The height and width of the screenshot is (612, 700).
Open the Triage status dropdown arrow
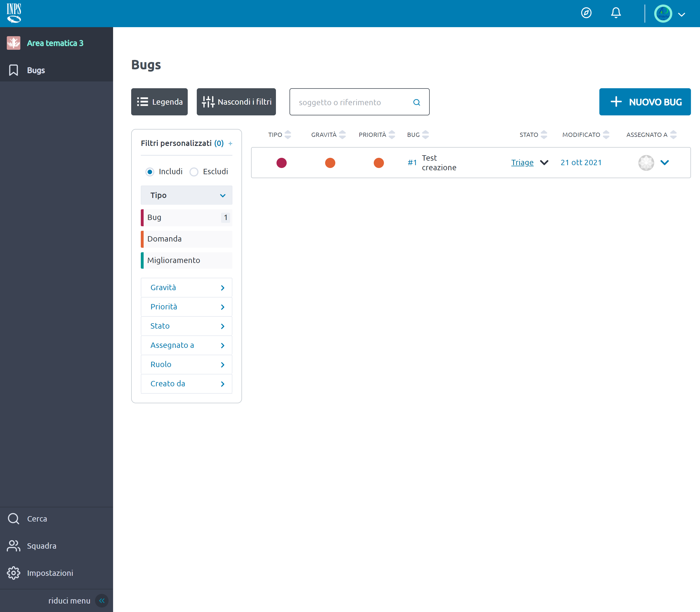[544, 163]
